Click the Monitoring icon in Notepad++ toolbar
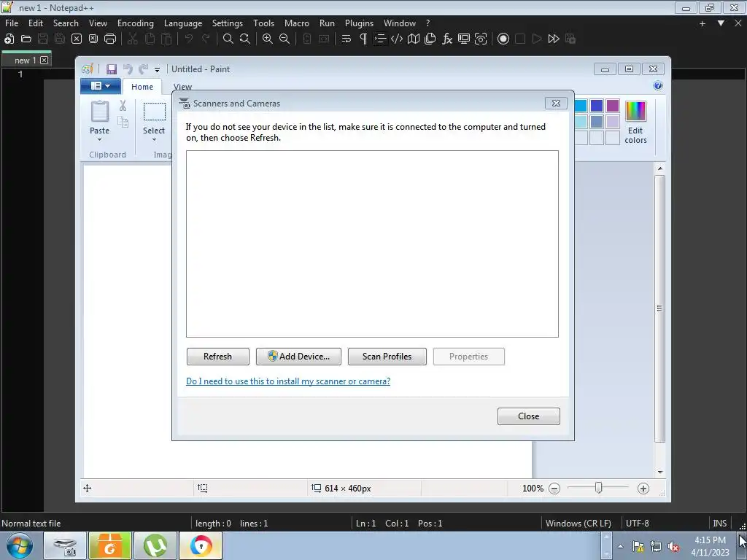The width and height of the screenshot is (747, 560). 481,39
